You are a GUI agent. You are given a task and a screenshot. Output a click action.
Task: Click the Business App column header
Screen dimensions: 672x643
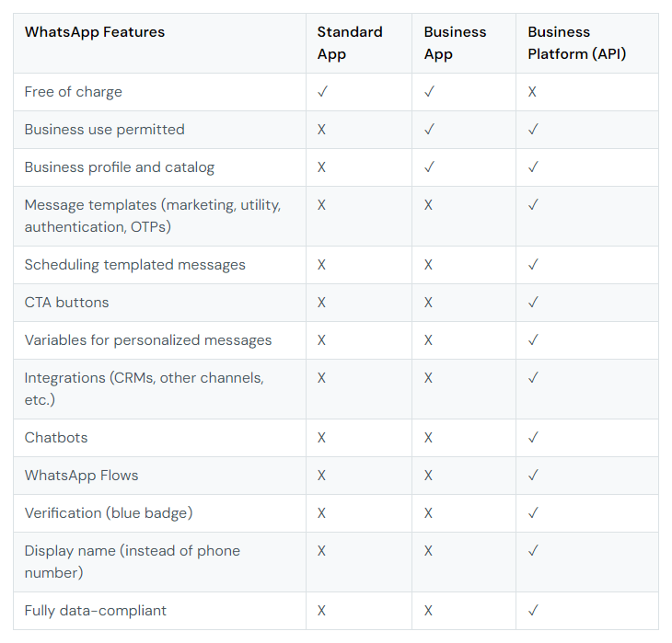(x=455, y=43)
